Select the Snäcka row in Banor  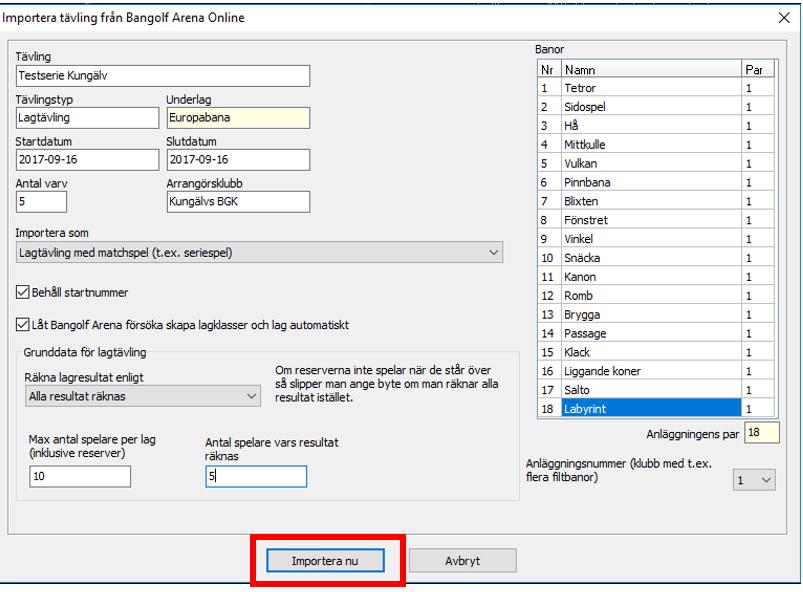click(656, 258)
